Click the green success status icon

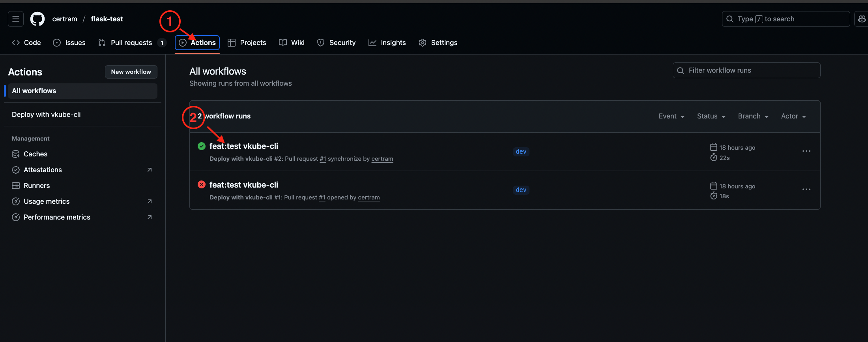pos(202,146)
